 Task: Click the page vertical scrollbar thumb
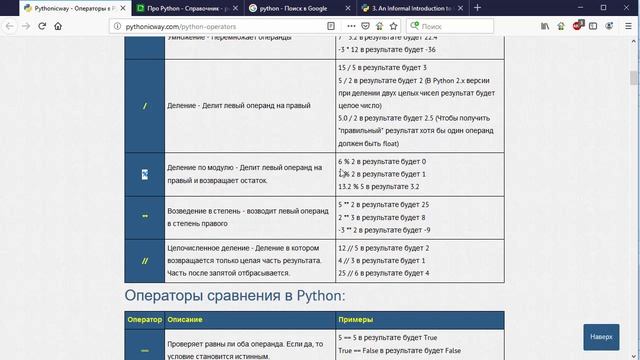pyautogui.click(x=633, y=78)
